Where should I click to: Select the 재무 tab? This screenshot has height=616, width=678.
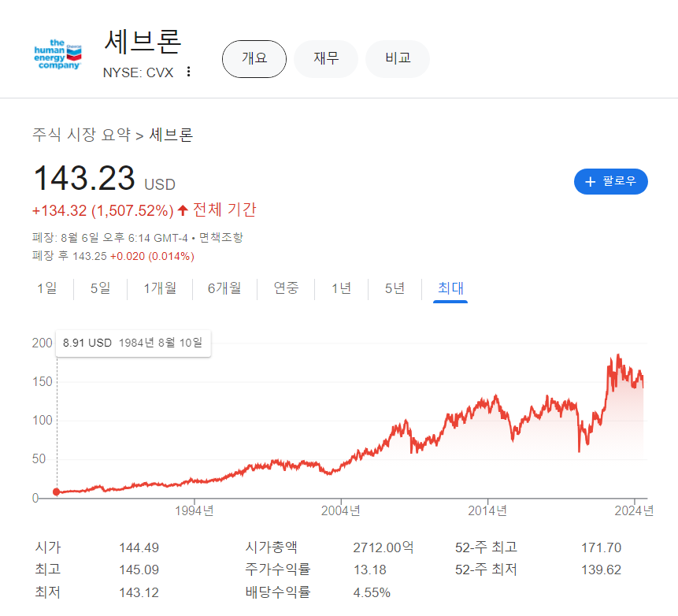[x=326, y=59]
